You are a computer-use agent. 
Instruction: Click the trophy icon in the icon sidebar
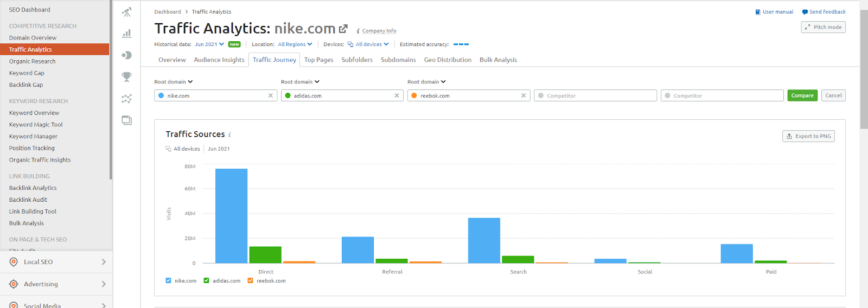coord(126,77)
